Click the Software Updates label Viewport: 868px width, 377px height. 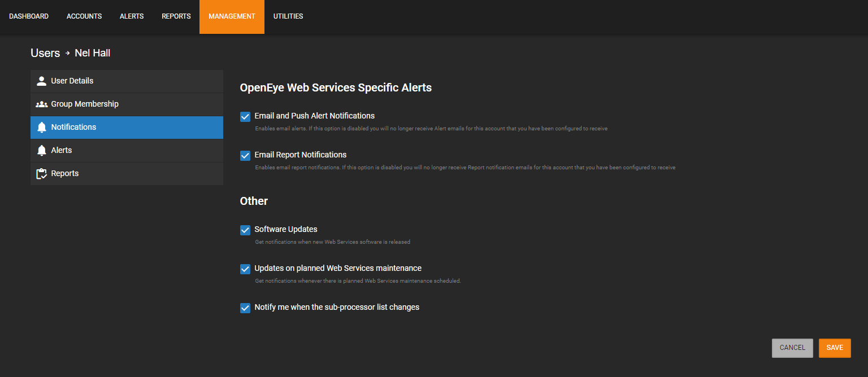(286, 229)
